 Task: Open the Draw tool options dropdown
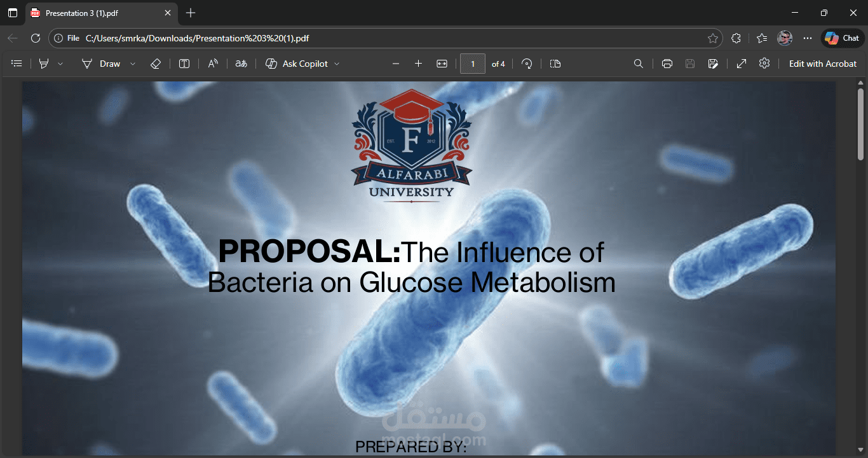[133, 63]
